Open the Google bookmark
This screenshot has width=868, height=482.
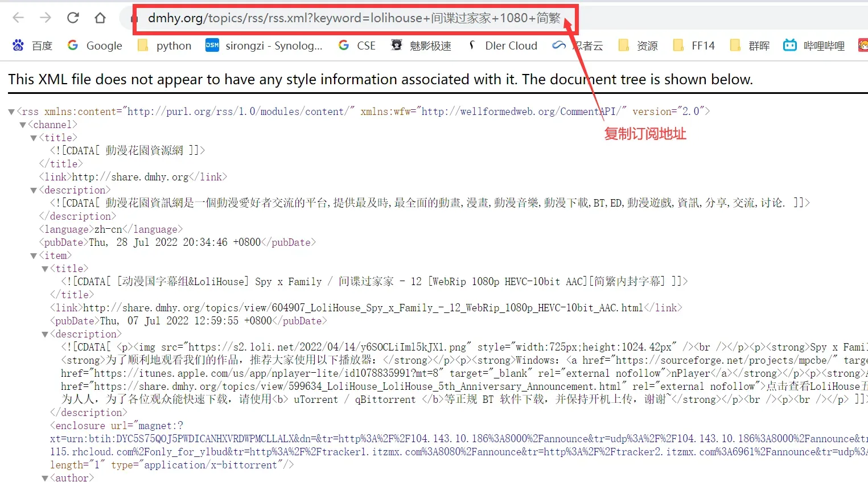(94, 46)
